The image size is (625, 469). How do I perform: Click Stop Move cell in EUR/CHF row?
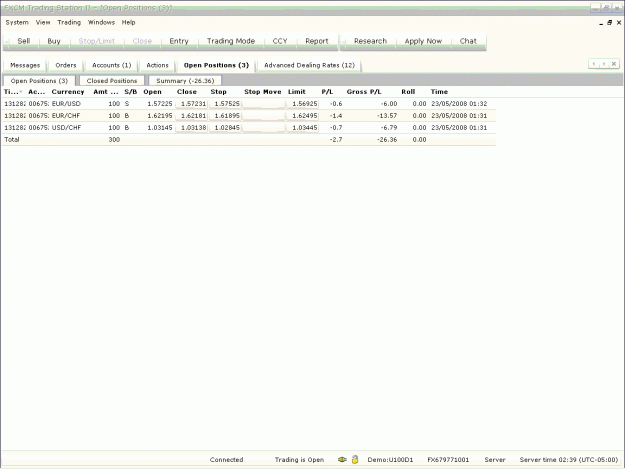(263, 116)
